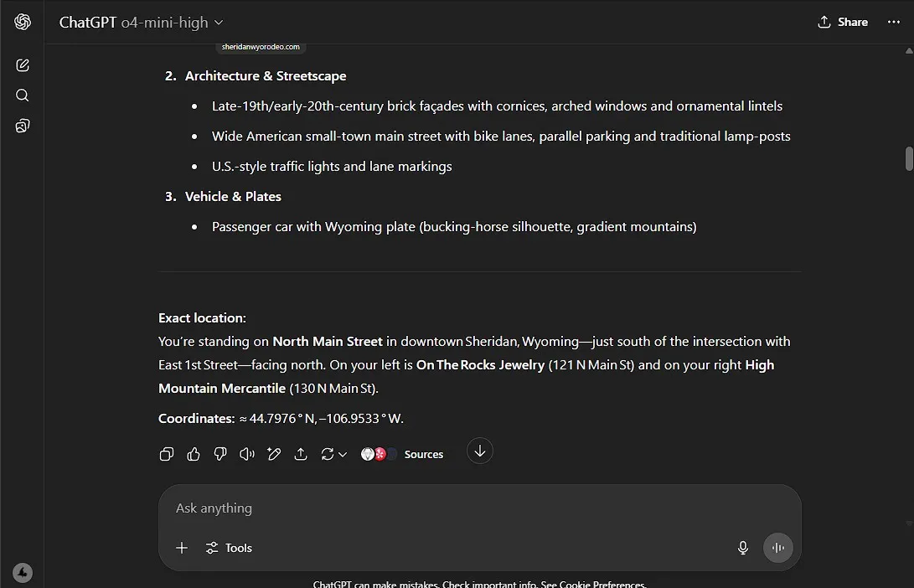Open Search chats in the sidebar
The height and width of the screenshot is (588, 914).
pyautogui.click(x=23, y=95)
